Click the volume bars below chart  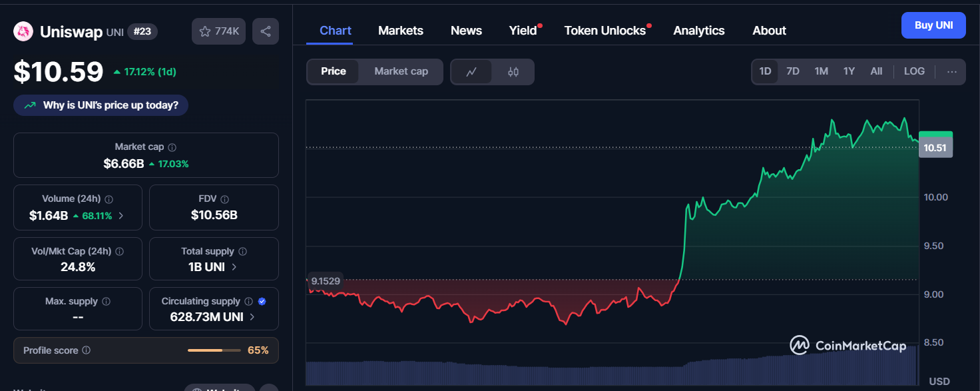point(612,365)
